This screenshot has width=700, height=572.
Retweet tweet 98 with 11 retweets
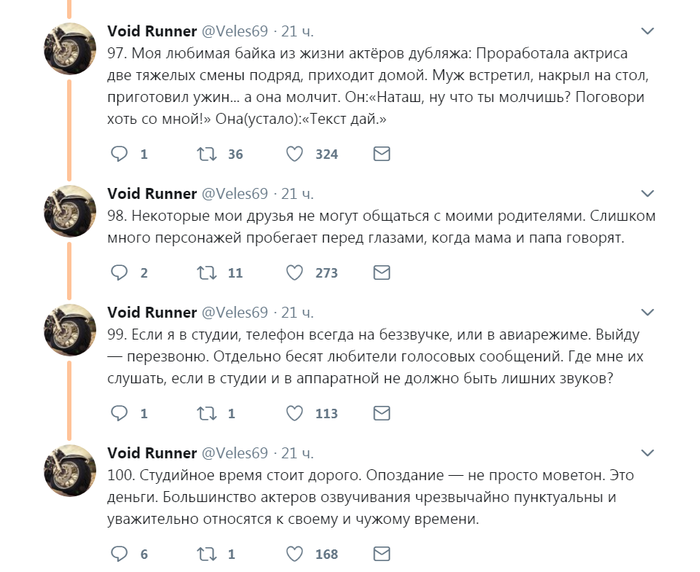click(207, 272)
